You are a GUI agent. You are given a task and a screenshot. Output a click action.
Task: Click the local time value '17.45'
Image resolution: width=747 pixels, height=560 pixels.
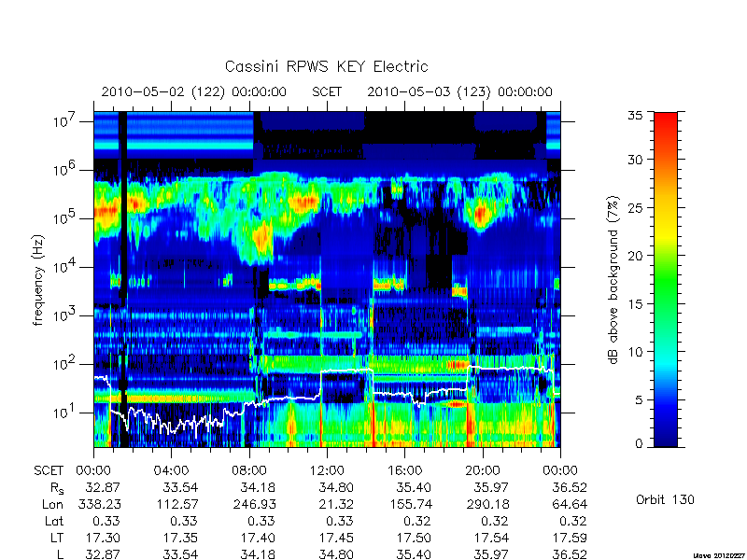coord(336,539)
